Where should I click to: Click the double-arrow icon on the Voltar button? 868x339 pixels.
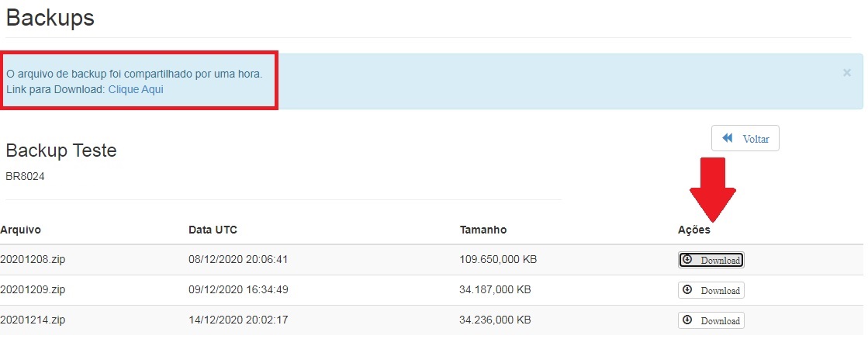pyautogui.click(x=728, y=138)
